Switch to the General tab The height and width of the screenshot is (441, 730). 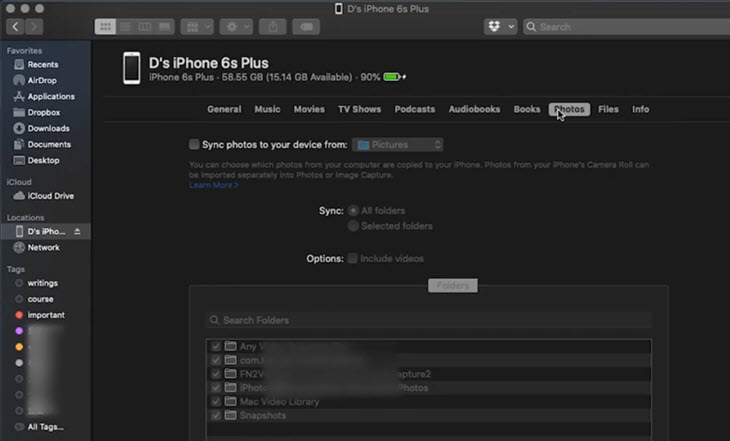pos(224,109)
